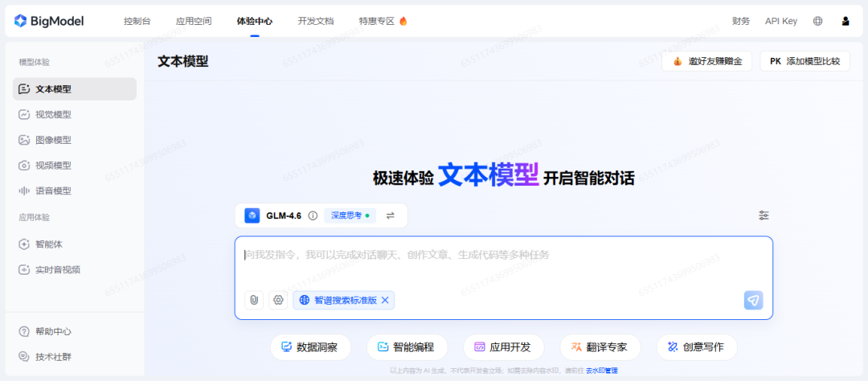Open the 控制台 menu item
The height and width of the screenshot is (381, 868).
137,21
